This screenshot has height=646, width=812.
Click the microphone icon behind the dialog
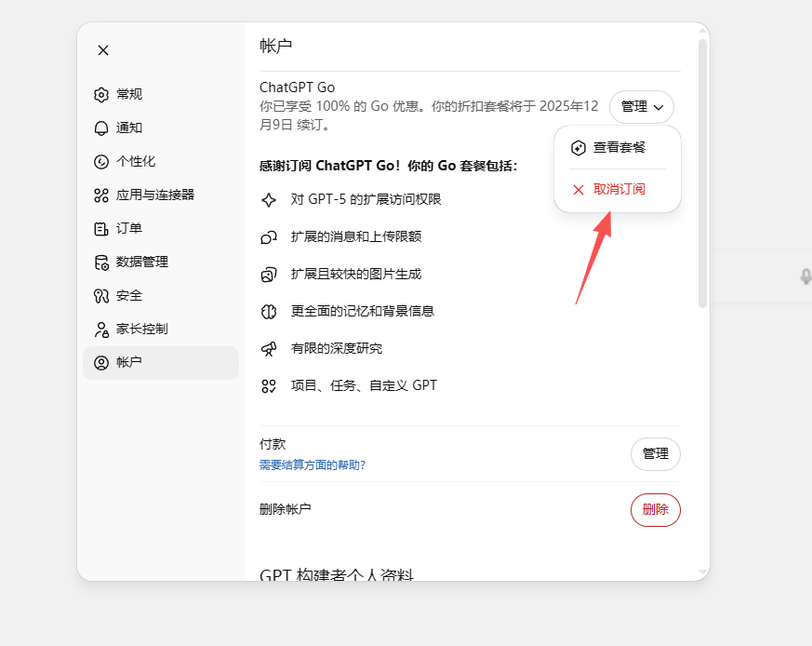click(805, 276)
